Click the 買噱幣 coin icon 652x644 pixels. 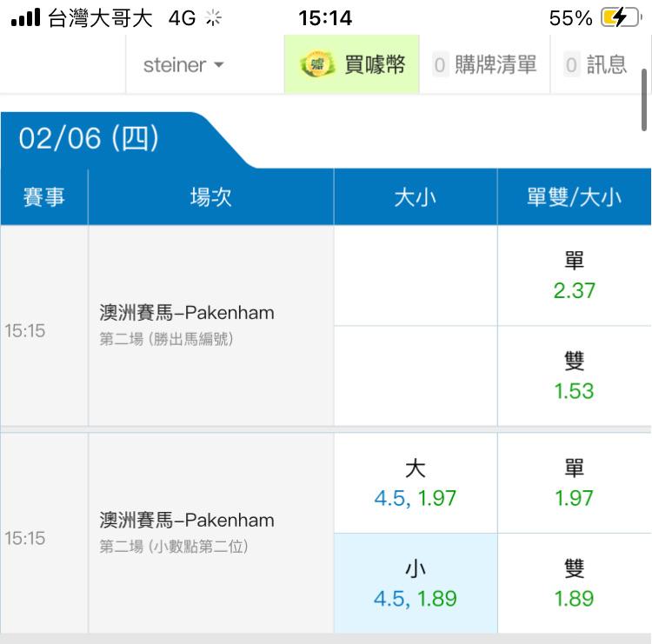pyautogui.click(x=317, y=64)
